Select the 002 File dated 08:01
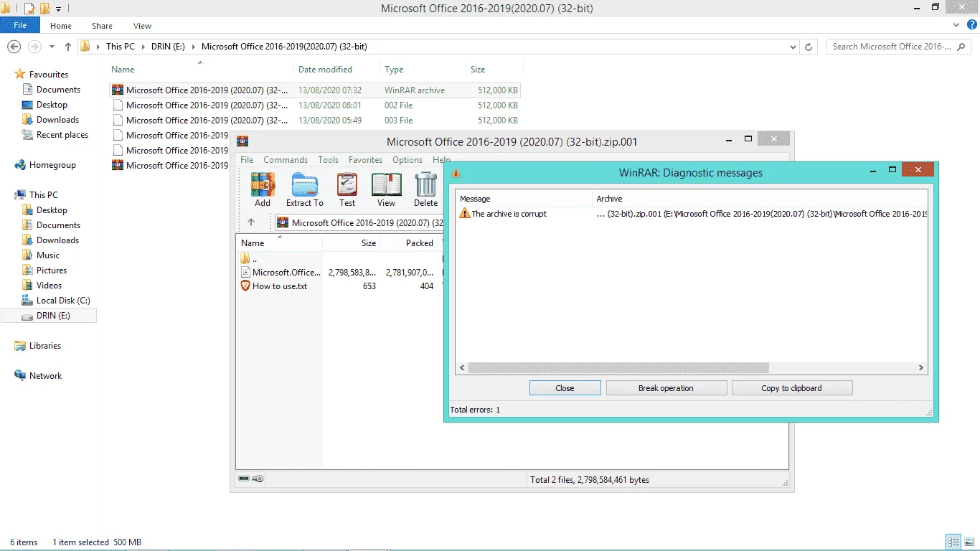 315,105
